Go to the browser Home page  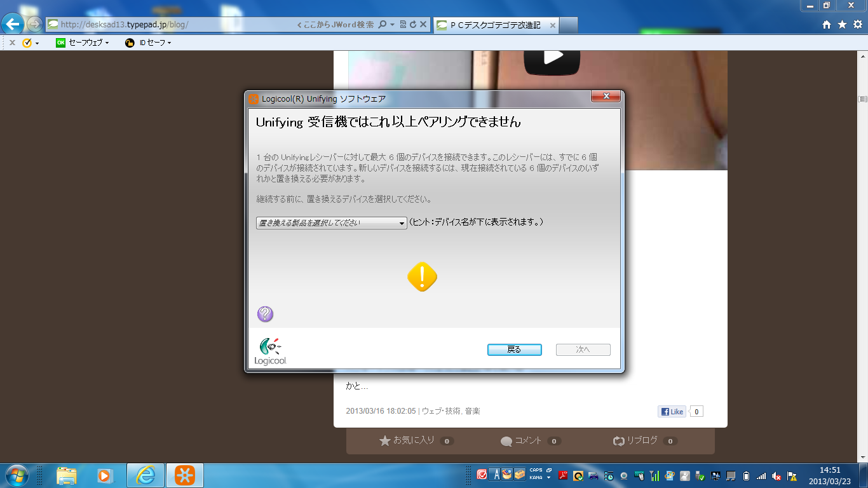coord(827,24)
